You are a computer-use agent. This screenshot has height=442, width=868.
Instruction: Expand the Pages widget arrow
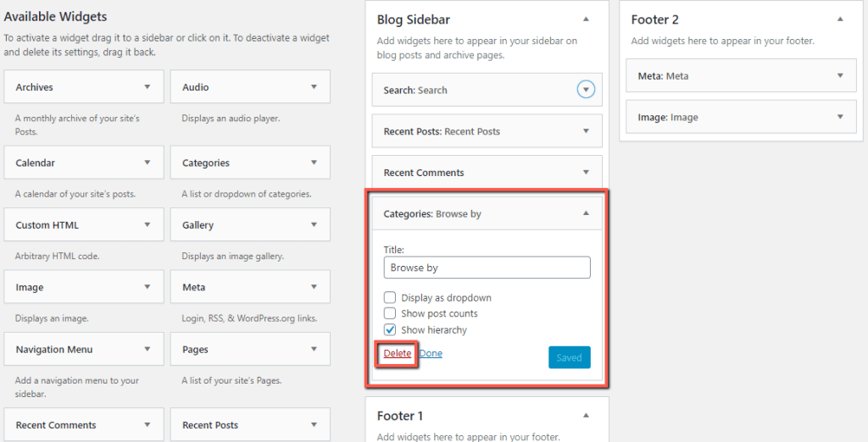point(314,349)
